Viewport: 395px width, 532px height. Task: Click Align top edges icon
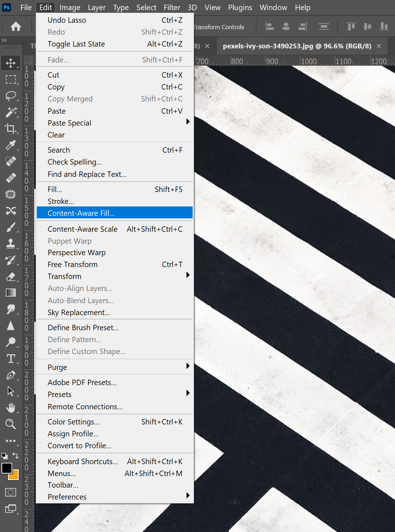click(351, 26)
